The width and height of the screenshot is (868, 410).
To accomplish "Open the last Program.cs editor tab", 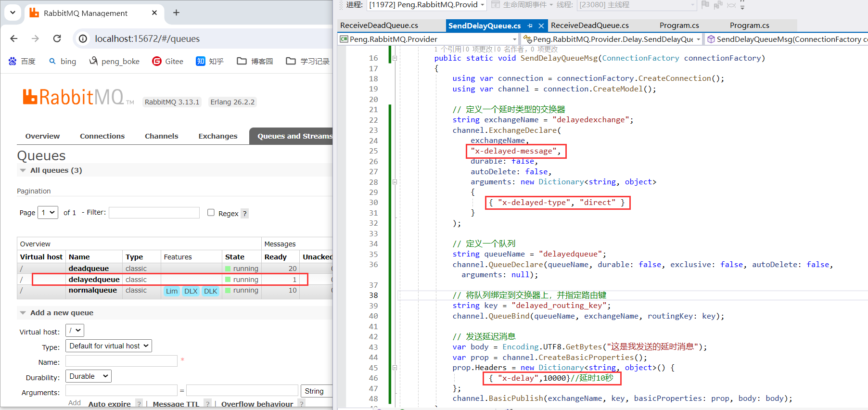I will 749,26.
